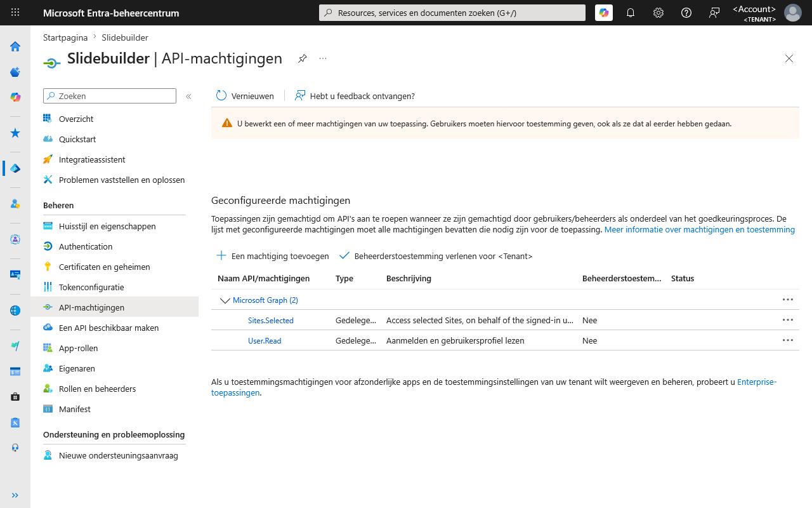The width and height of the screenshot is (812, 508).
Task: Collapse the side menu with double chevron
Action: coord(188,97)
